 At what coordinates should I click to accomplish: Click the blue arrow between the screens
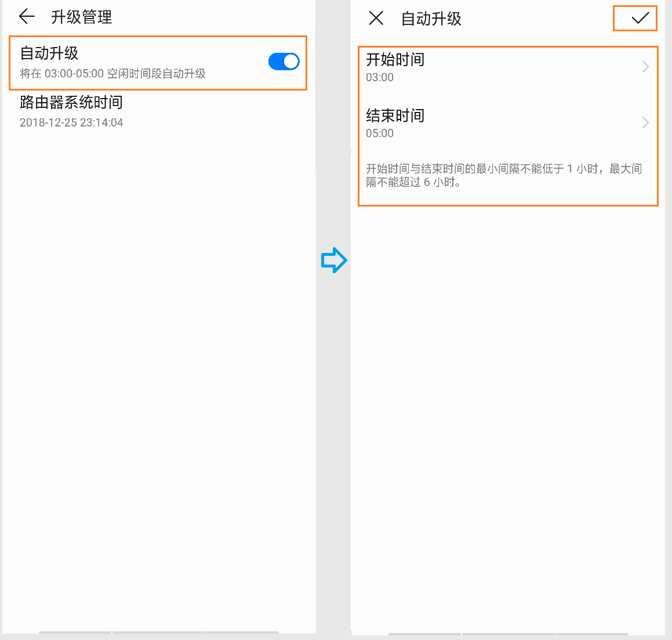coord(334,261)
